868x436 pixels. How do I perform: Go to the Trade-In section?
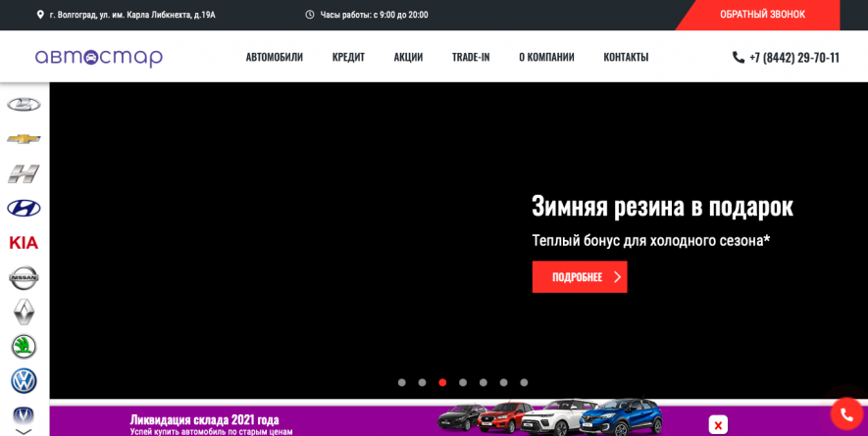471,57
